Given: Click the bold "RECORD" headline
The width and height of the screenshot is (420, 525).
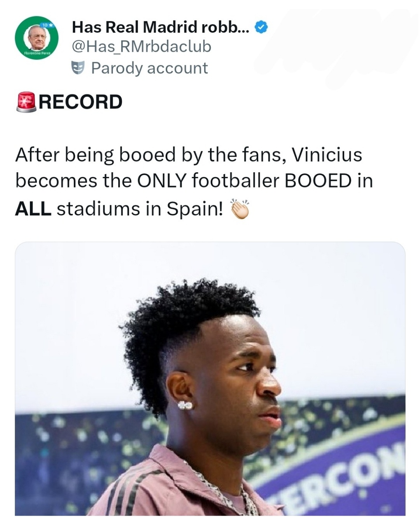Looking at the screenshot, I should point(80,102).
